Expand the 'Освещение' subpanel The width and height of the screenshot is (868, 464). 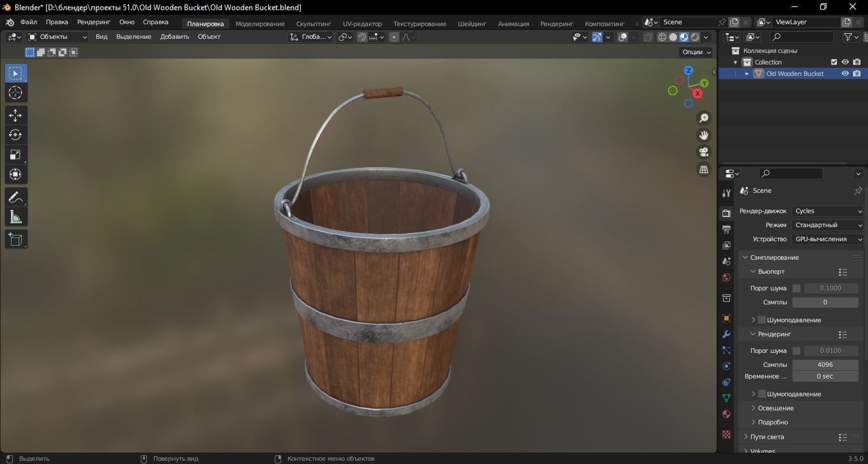(x=775, y=408)
